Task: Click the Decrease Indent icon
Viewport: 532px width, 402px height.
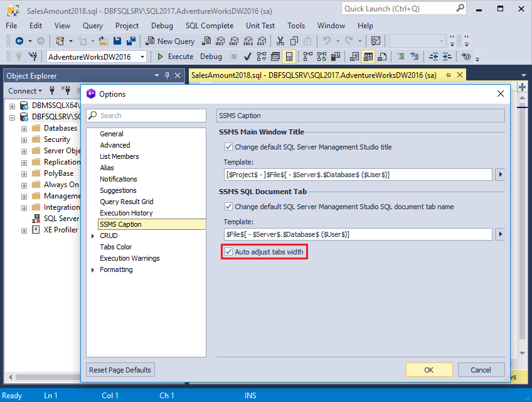Action: coord(434,57)
